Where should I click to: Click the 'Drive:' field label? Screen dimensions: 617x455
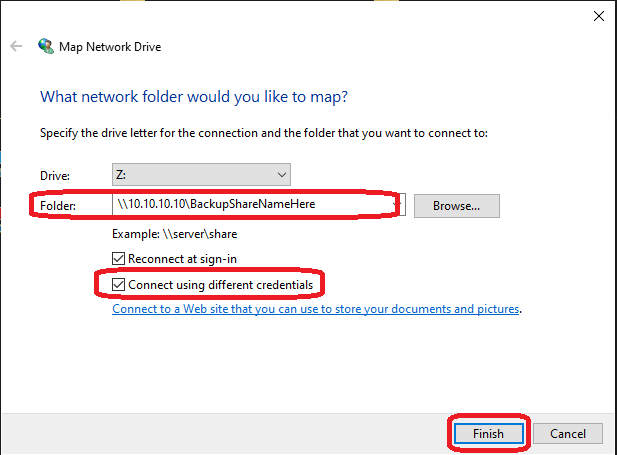pyautogui.click(x=55, y=176)
